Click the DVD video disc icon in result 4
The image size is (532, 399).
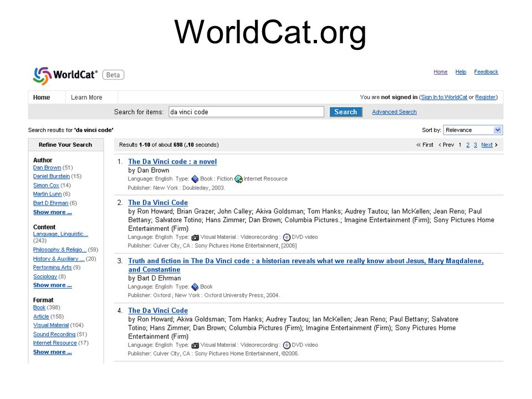pos(287,345)
